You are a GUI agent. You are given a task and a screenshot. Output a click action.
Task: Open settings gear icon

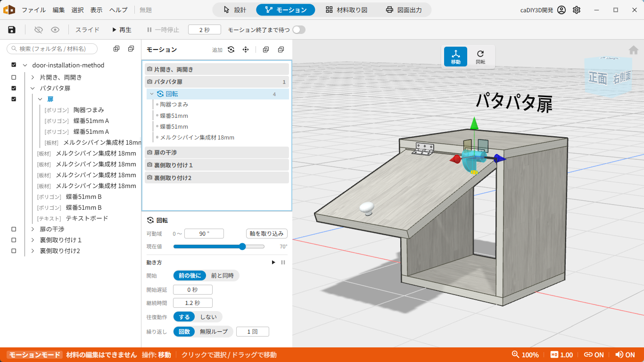point(577,10)
